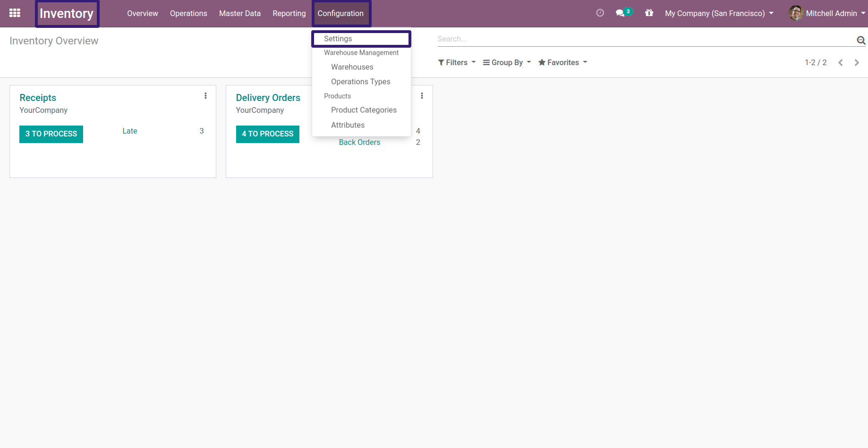Open Delivery Orders card kebab menu
868x448 pixels.
point(422,96)
